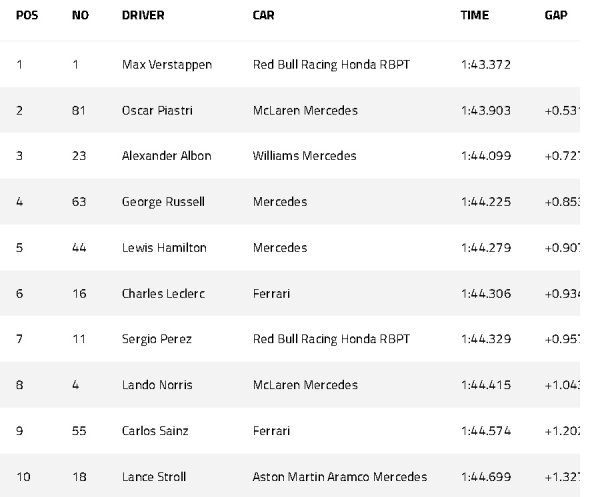This screenshot has width=610, height=497.
Task: Select Lando Norris driver entry
Action: (x=157, y=385)
